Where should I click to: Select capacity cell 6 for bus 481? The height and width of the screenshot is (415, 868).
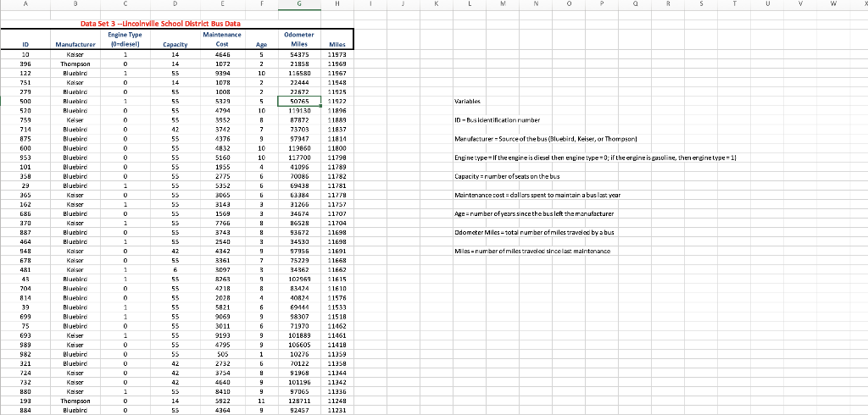click(x=175, y=269)
